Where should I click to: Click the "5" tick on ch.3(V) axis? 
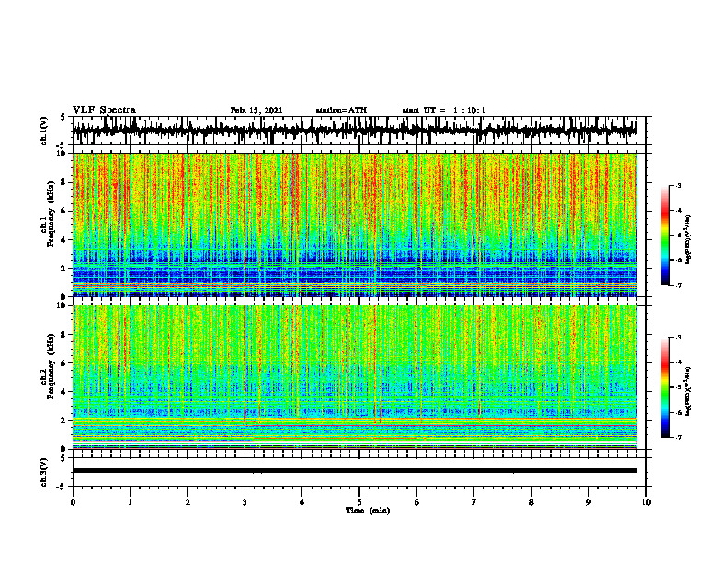tap(63, 458)
